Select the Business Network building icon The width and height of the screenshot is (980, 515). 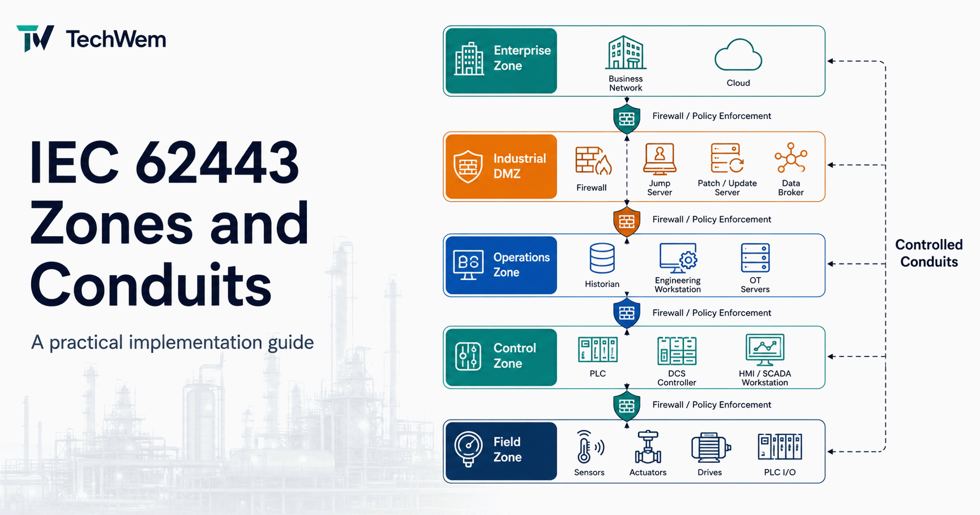point(626,52)
